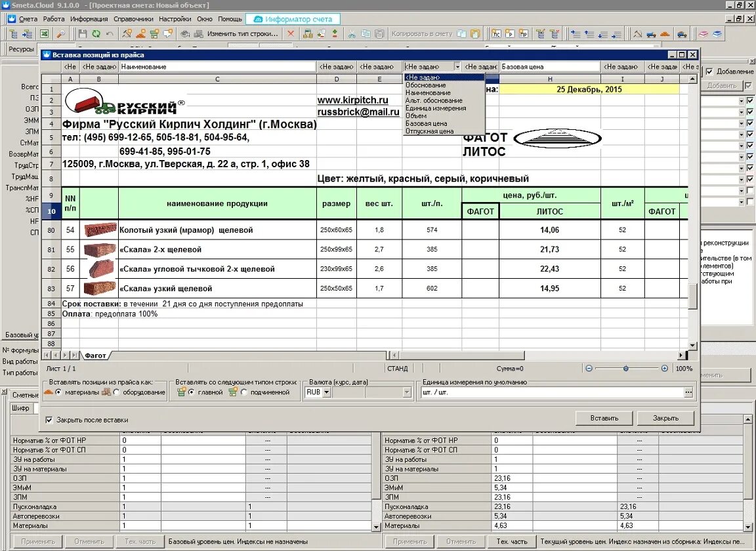The image size is (756, 551).
Task: Click column C 'Наименование' header assignment field
Action: (x=217, y=66)
